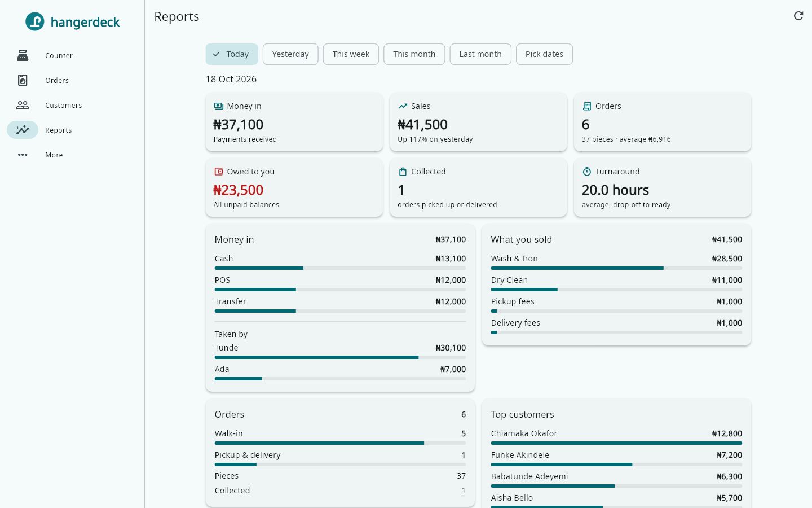Viewport: 812px width, 508px height.
Task: Click Up 117% on yesterday text
Action: [x=435, y=139]
